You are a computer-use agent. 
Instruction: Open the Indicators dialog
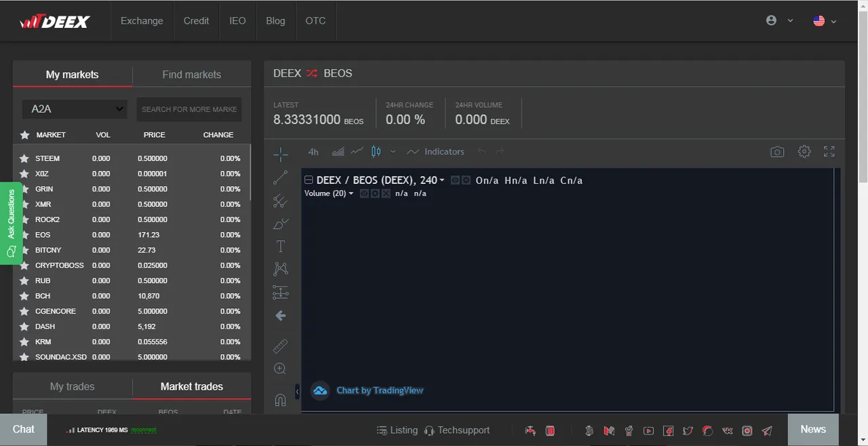(x=435, y=151)
